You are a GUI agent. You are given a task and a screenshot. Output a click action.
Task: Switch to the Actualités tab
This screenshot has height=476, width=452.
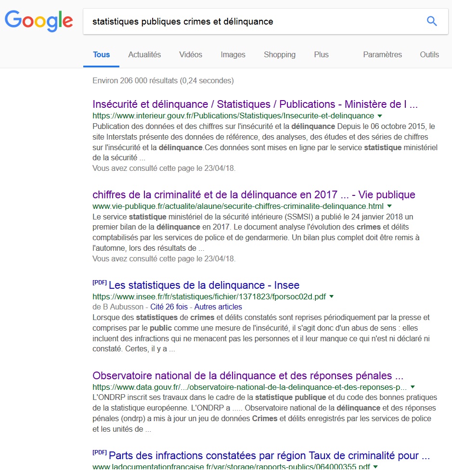(x=144, y=54)
